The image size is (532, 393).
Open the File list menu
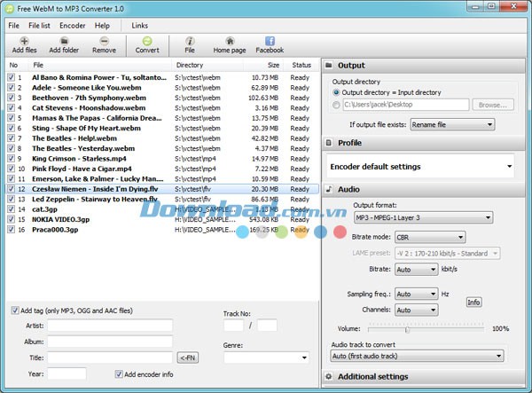tap(39, 26)
